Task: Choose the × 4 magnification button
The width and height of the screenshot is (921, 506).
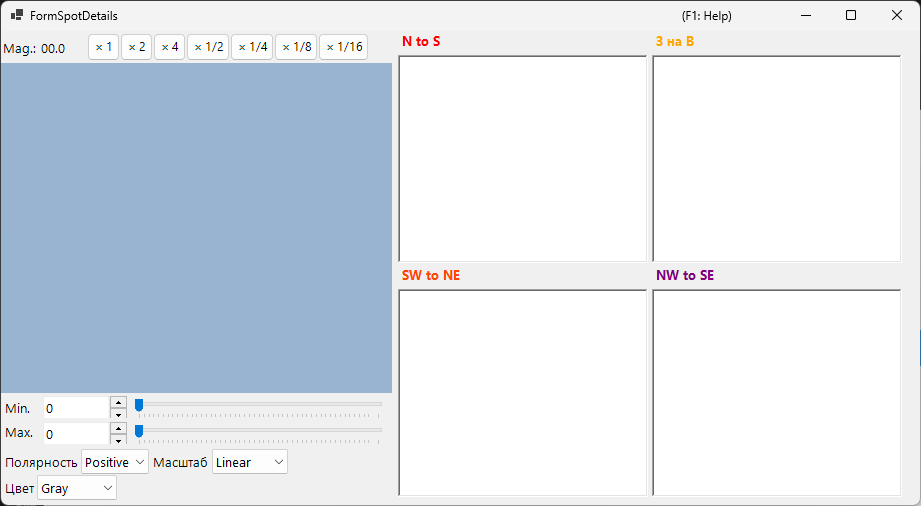Action: (x=169, y=47)
